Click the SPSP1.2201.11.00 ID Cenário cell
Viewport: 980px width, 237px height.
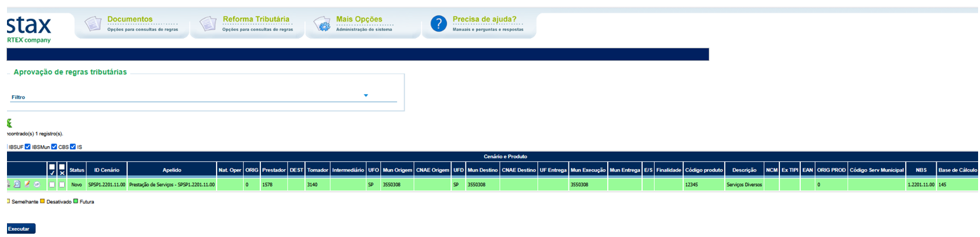tap(107, 184)
